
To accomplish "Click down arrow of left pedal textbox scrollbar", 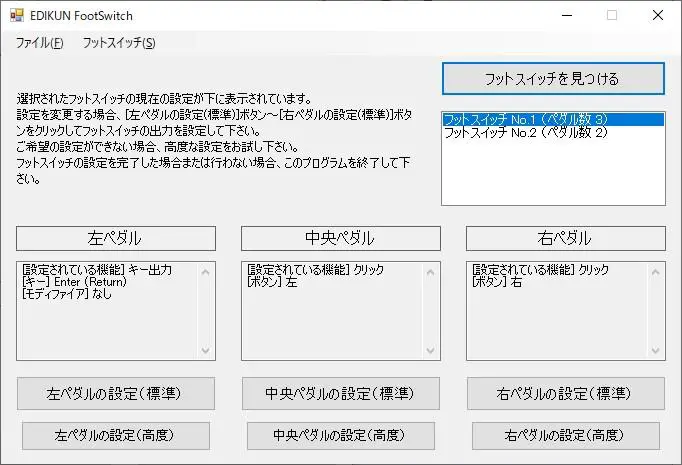I will (x=206, y=350).
